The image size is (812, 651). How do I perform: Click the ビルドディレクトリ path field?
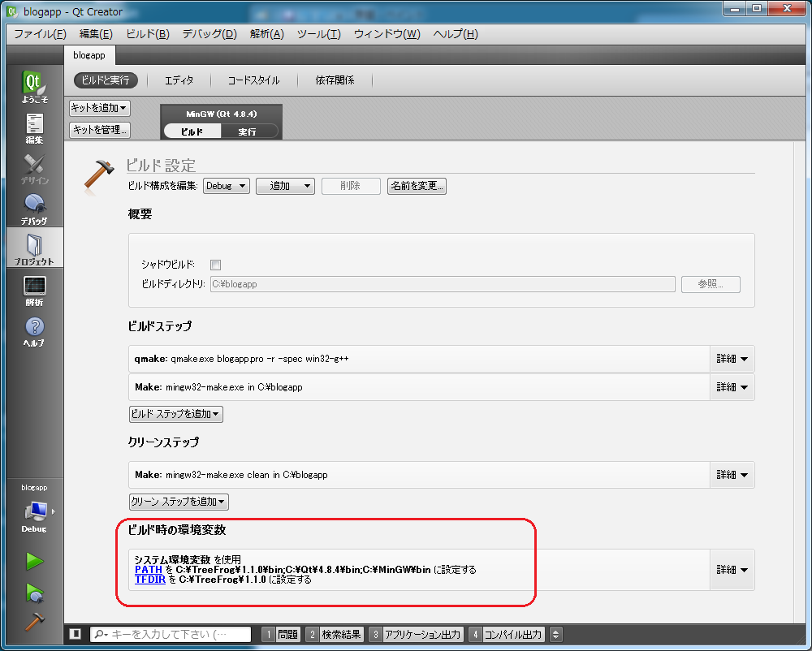443,284
